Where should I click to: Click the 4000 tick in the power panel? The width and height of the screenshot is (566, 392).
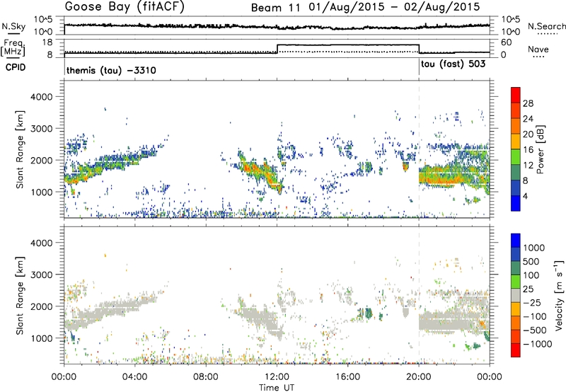(43, 97)
